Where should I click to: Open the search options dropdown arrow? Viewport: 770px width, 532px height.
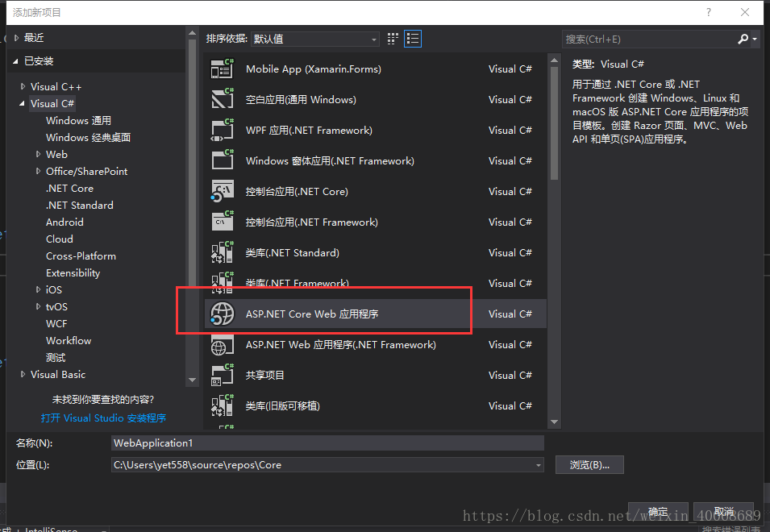tap(755, 39)
